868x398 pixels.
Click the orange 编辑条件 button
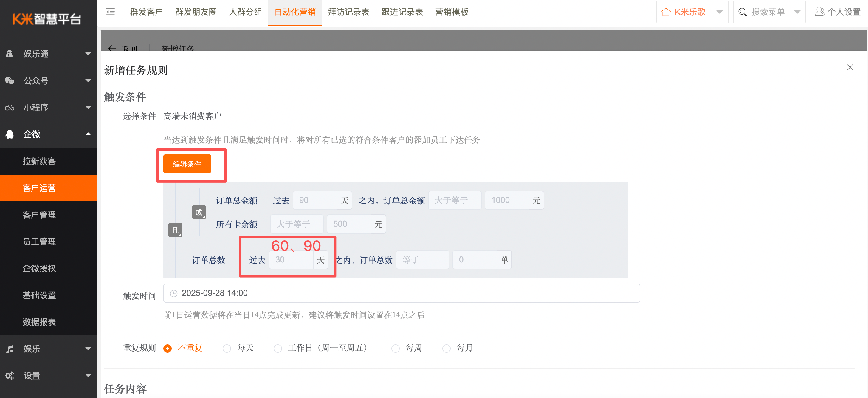click(x=187, y=164)
